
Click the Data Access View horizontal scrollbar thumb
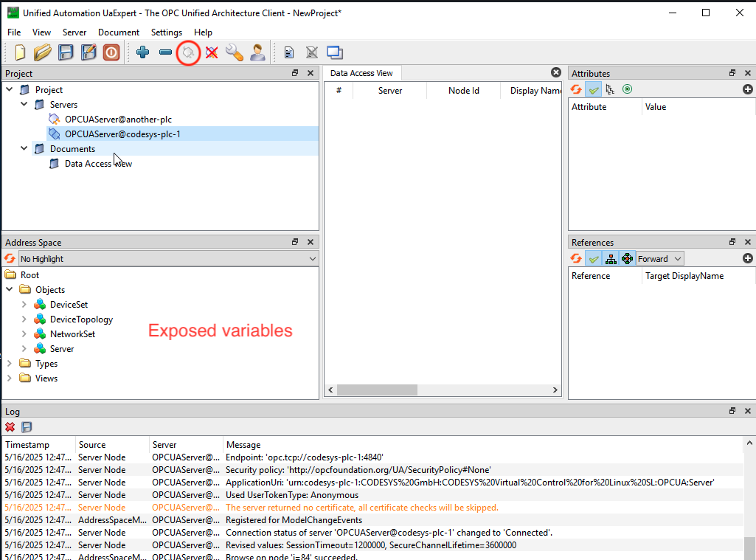tap(377, 390)
